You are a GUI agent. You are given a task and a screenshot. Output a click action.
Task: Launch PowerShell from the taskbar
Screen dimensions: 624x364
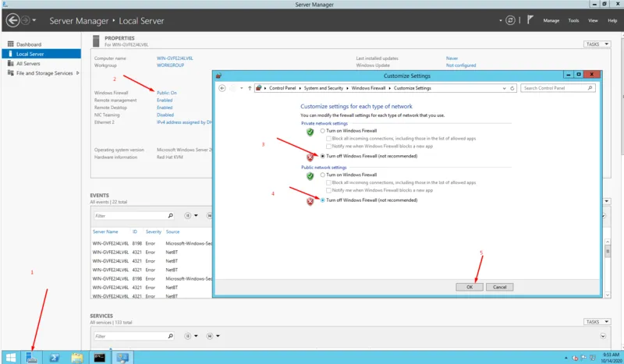tap(55, 357)
